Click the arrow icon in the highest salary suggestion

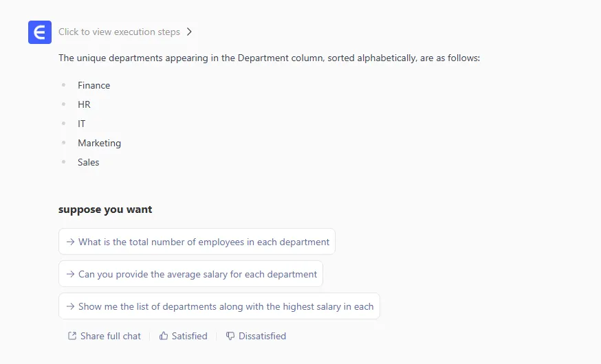pos(70,306)
